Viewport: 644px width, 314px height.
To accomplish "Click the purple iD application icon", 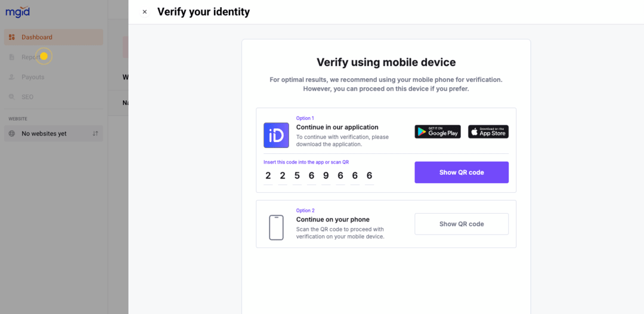I will pos(276,136).
